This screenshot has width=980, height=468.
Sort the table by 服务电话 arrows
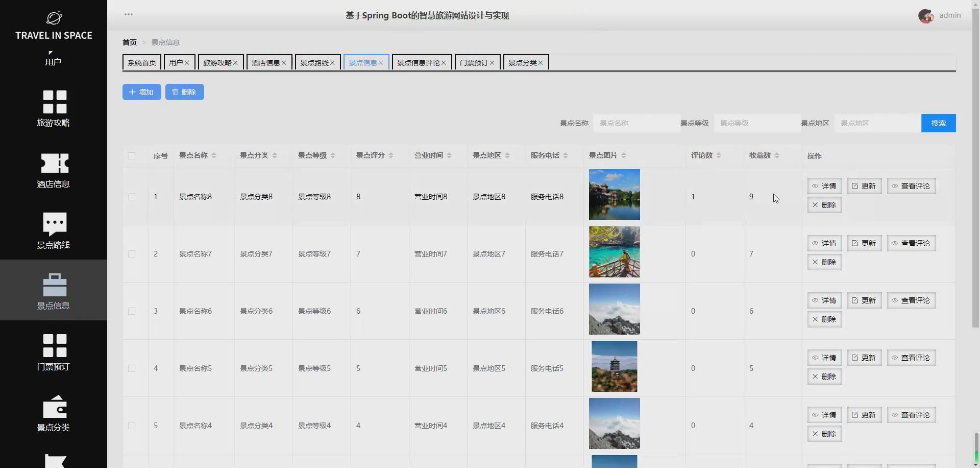pos(566,155)
